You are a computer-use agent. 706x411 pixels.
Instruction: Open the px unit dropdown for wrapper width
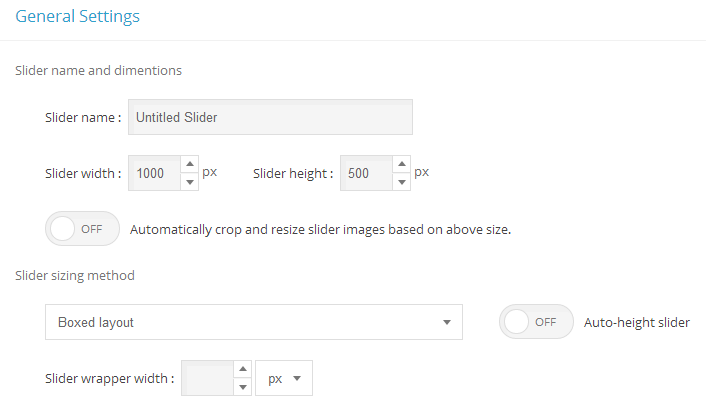(284, 379)
